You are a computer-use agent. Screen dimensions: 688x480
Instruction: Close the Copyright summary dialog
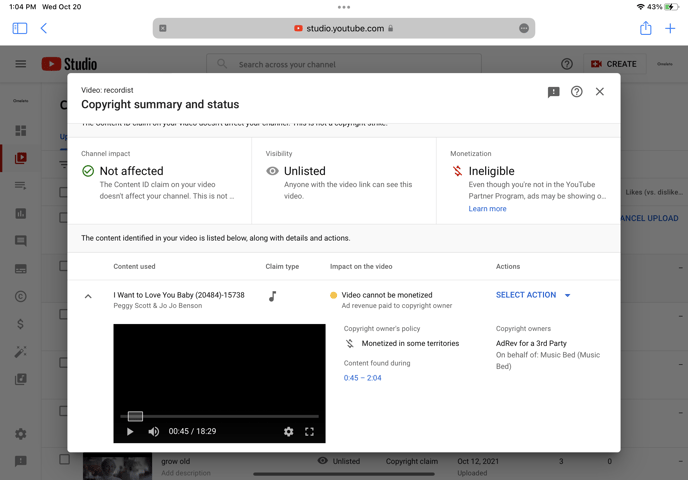coord(599,91)
